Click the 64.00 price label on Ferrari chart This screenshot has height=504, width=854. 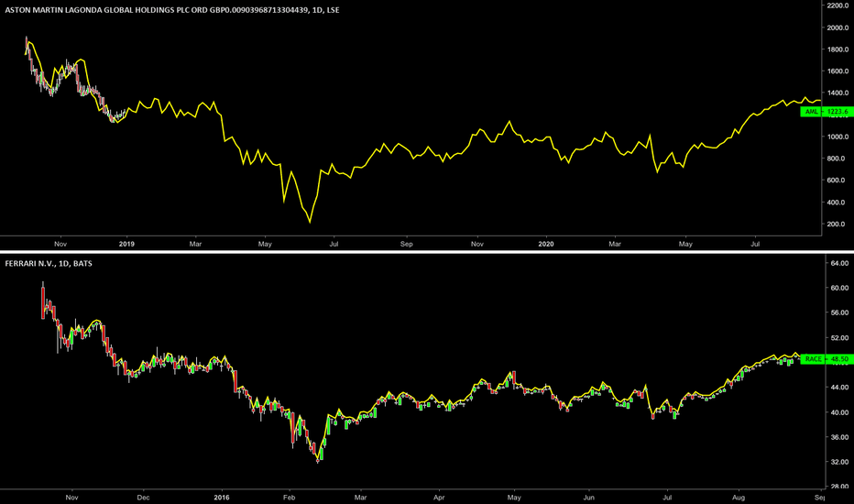[839, 264]
